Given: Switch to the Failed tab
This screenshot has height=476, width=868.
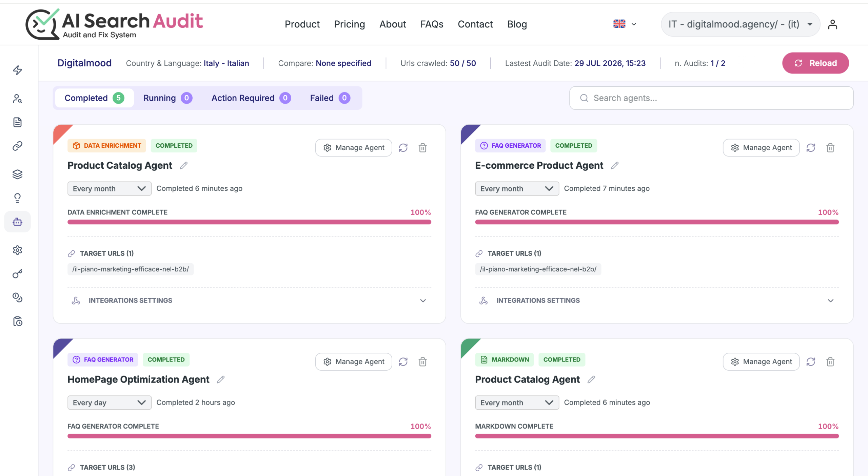Looking at the screenshot, I should pos(330,98).
